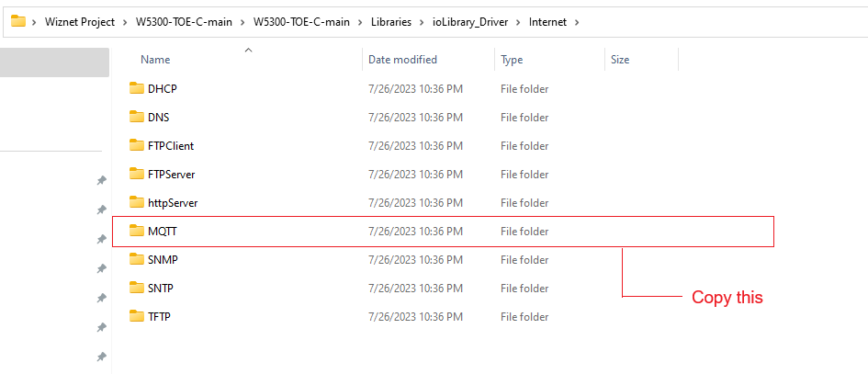868x374 pixels.
Task: Select the DHCP folder icon
Action: (x=136, y=88)
